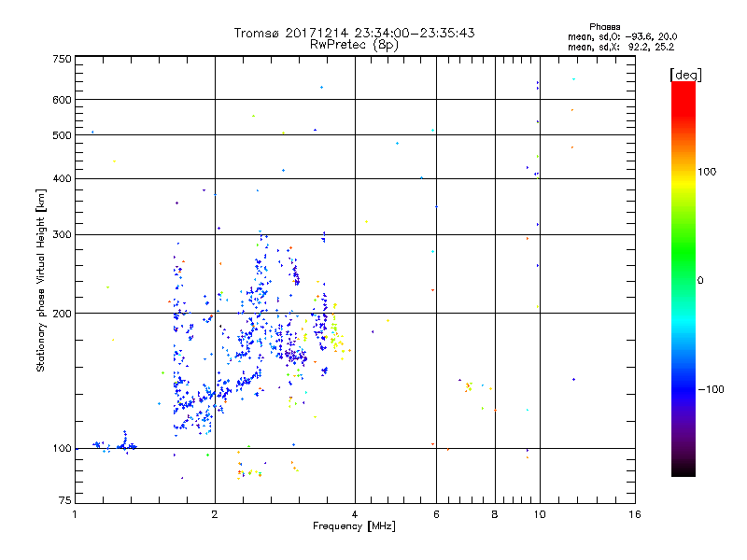Image resolution: width=747 pixels, height=560 pixels.
Task: Click the "Phases" heading at top right
Action: pos(604,27)
